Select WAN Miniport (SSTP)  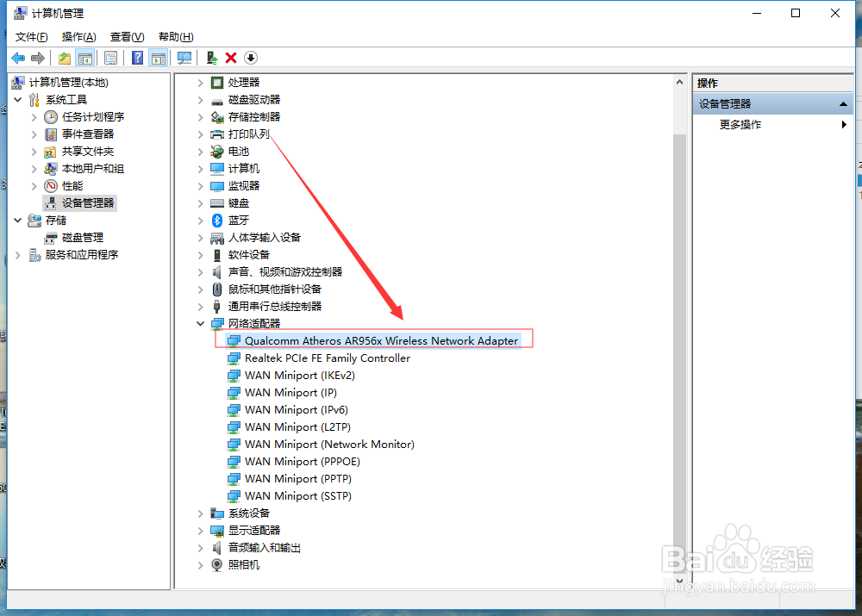pyautogui.click(x=298, y=496)
